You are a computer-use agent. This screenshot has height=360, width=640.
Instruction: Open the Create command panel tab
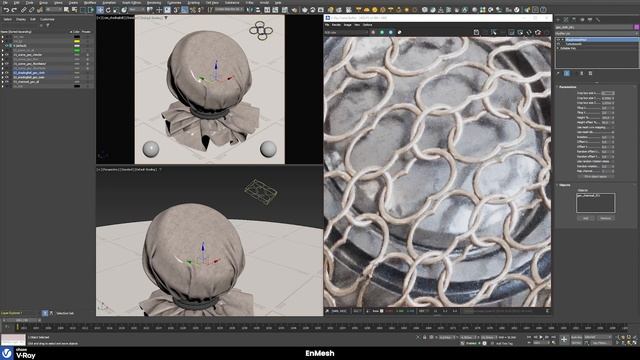tap(558, 19)
